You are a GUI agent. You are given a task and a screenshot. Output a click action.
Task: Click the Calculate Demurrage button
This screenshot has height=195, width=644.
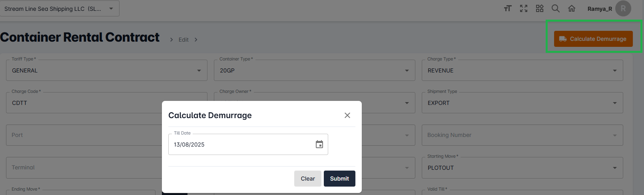[x=593, y=39]
